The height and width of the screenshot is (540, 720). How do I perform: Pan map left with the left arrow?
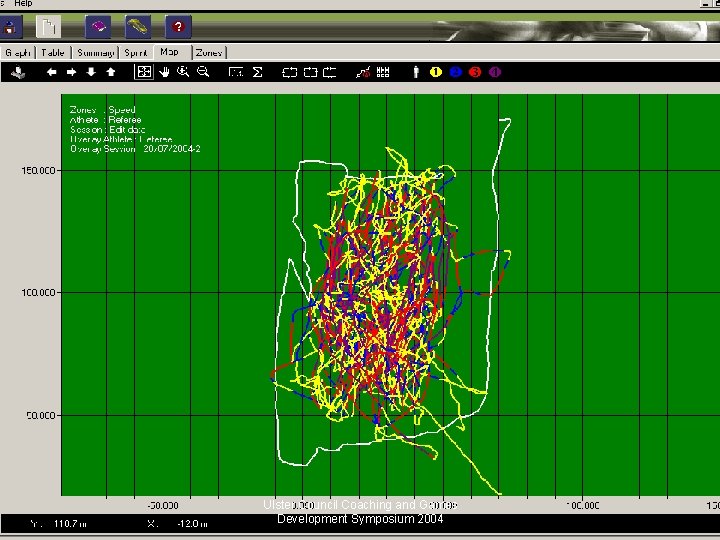(x=51, y=72)
